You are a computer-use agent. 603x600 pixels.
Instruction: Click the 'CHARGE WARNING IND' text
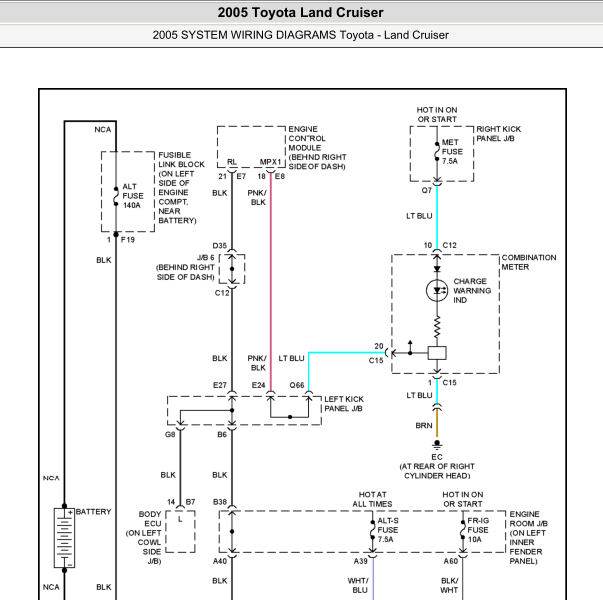pos(472,290)
